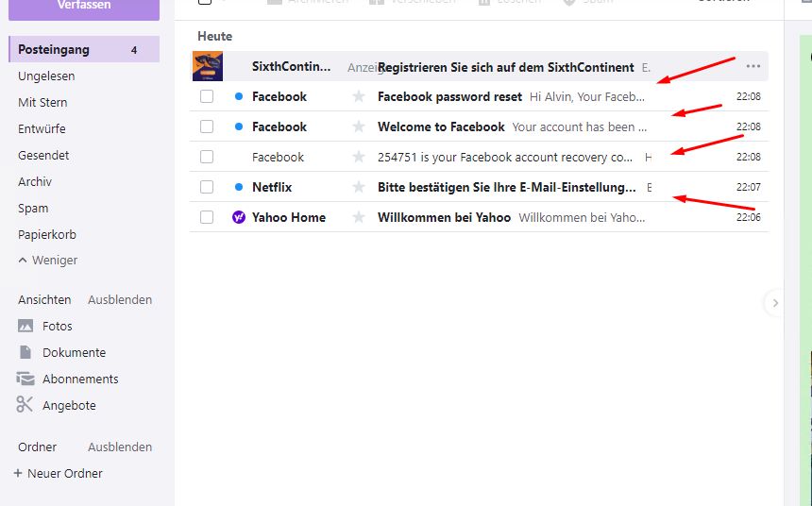Image resolution: width=812 pixels, height=506 pixels.
Task: Open Netflix Bitte bestätigen Sie message
Action: pyautogui.click(x=506, y=187)
